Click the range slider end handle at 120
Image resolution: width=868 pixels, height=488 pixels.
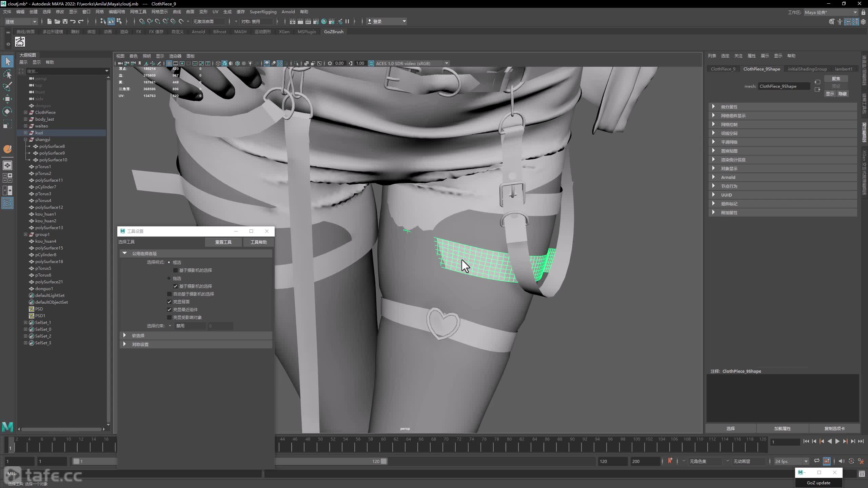point(383,461)
